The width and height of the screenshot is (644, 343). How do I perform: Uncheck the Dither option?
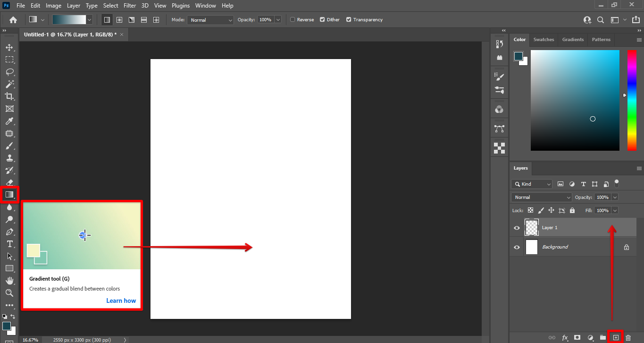click(322, 20)
